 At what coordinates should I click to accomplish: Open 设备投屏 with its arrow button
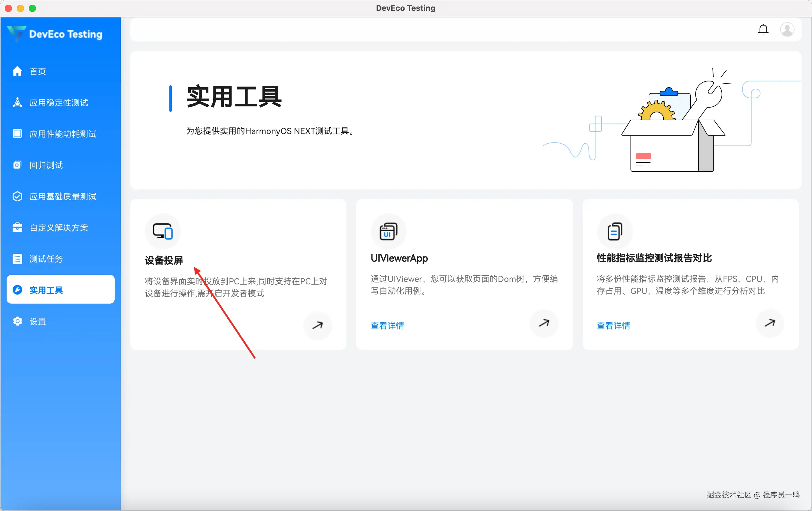[318, 325]
